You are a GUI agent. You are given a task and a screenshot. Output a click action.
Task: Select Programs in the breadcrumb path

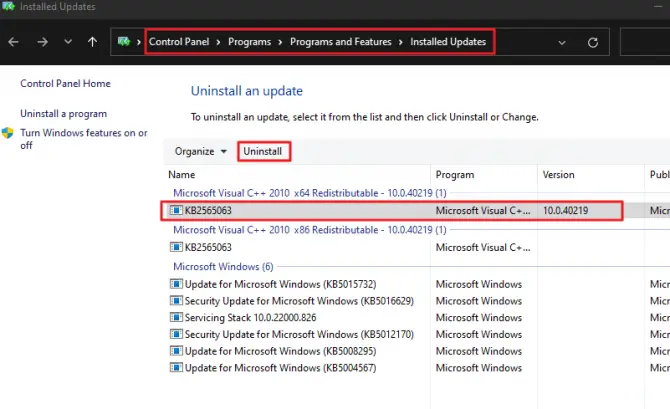click(x=250, y=42)
